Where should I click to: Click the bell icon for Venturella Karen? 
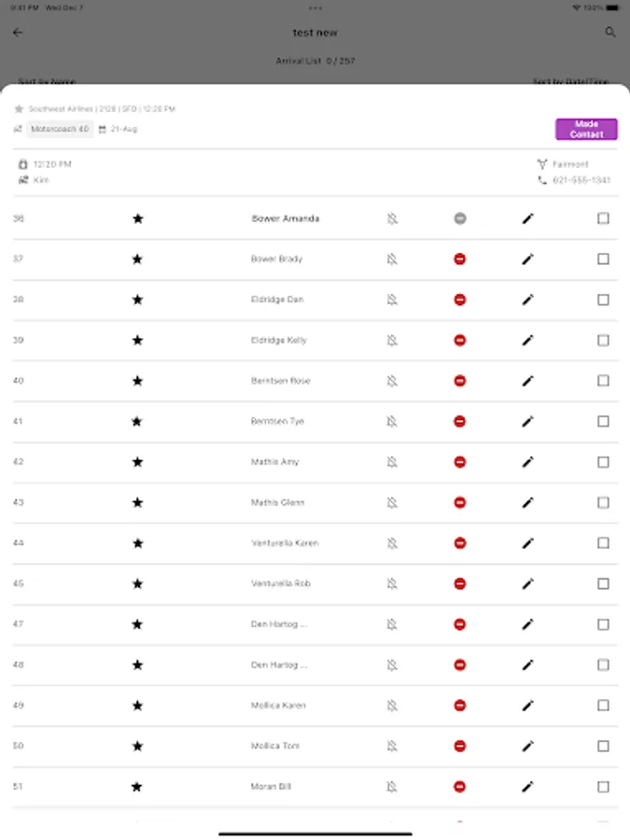pos(392,543)
